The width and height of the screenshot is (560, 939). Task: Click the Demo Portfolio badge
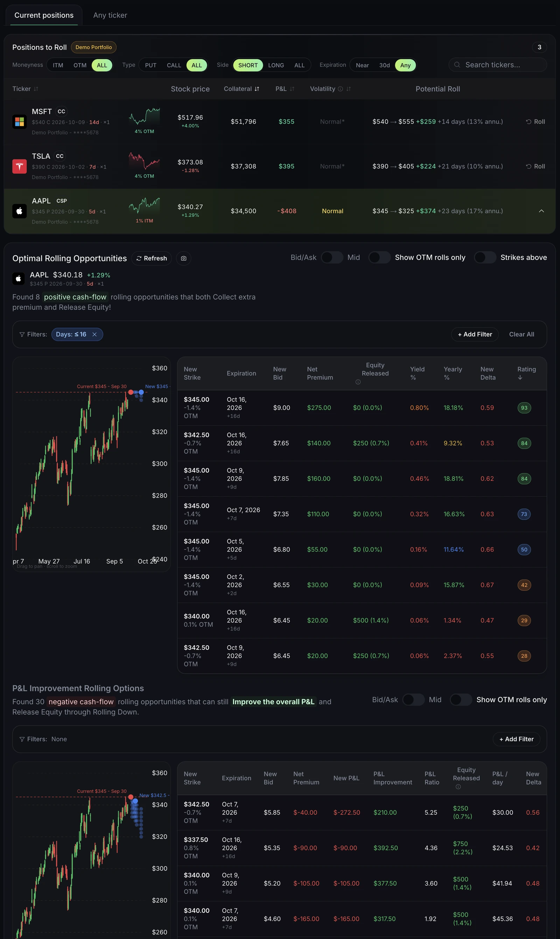click(93, 48)
